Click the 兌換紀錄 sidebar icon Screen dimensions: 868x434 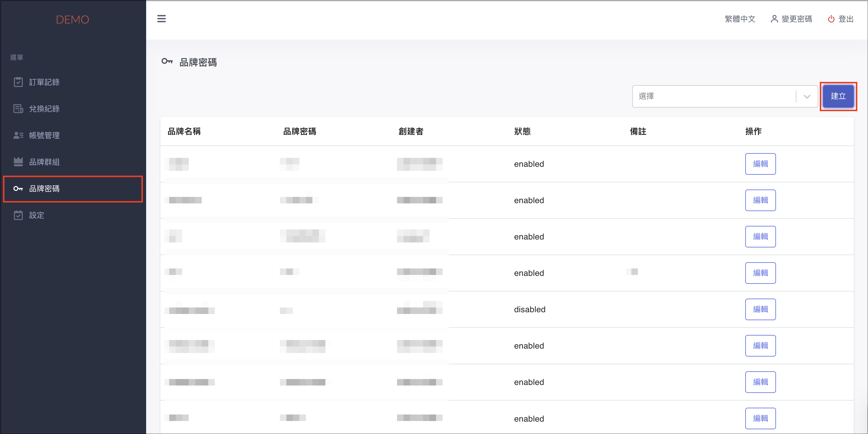(18, 109)
